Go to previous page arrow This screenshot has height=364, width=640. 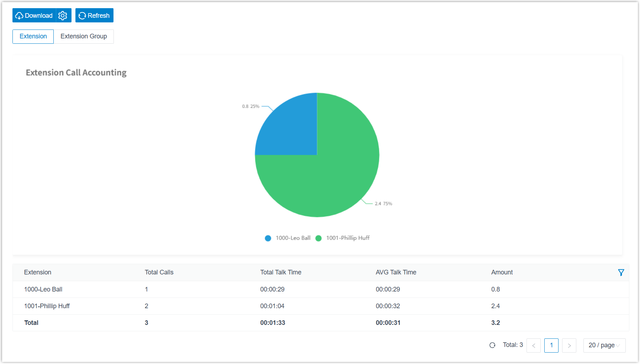533,345
